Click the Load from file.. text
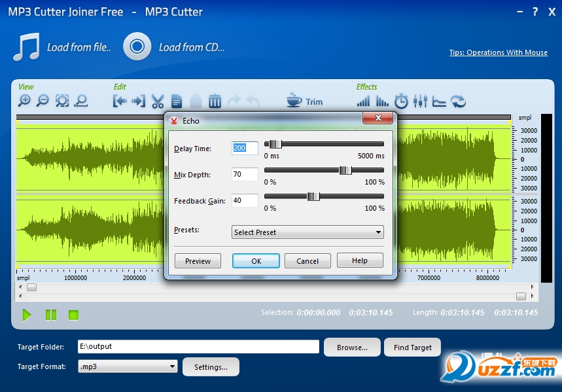 (x=79, y=47)
